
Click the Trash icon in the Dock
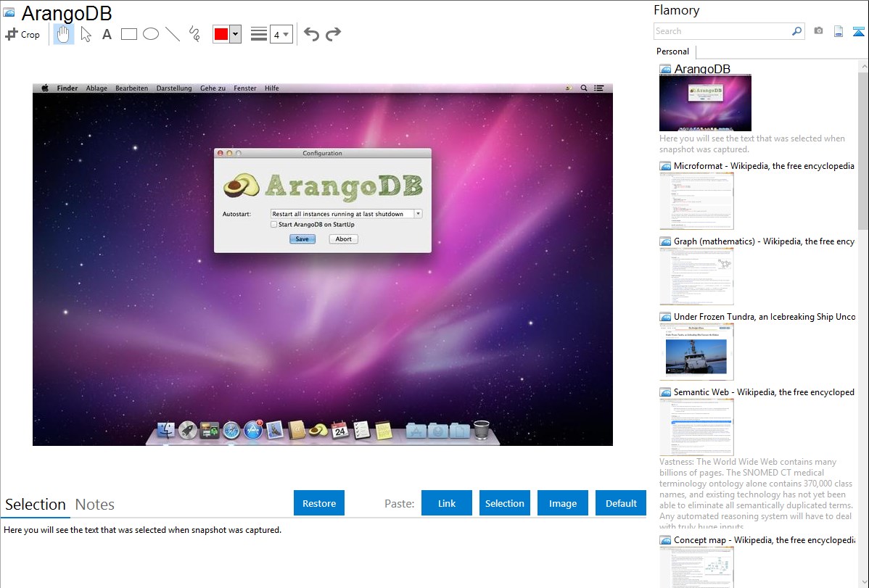coord(482,429)
